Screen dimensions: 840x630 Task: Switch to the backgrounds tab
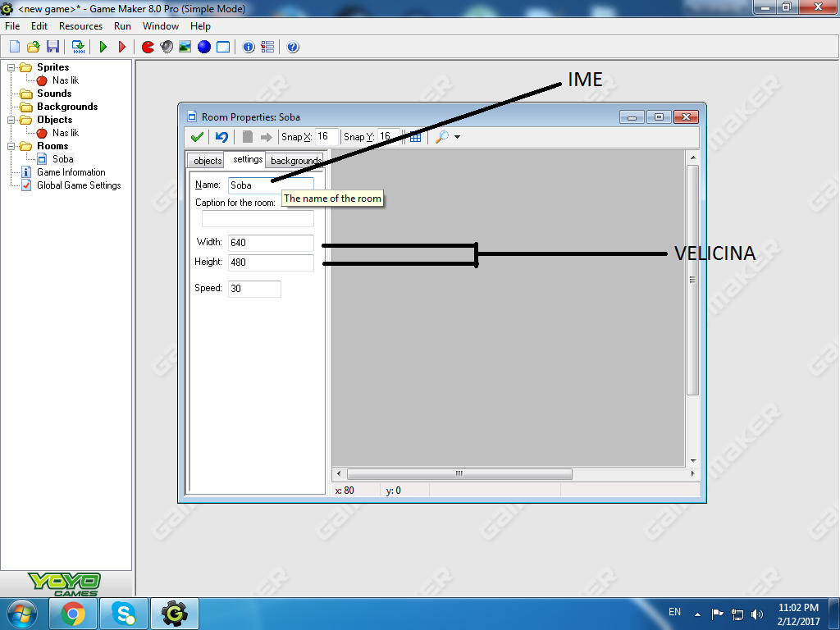(295, 161)
